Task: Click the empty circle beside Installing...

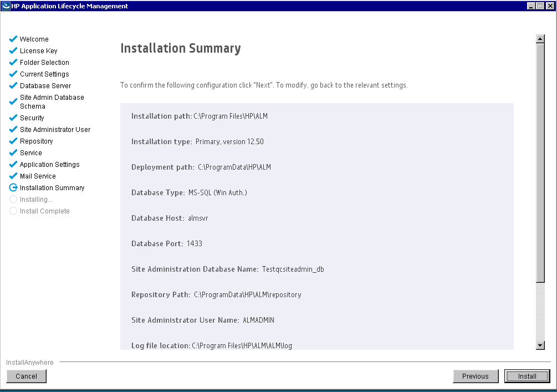Action: coord(13,200)
